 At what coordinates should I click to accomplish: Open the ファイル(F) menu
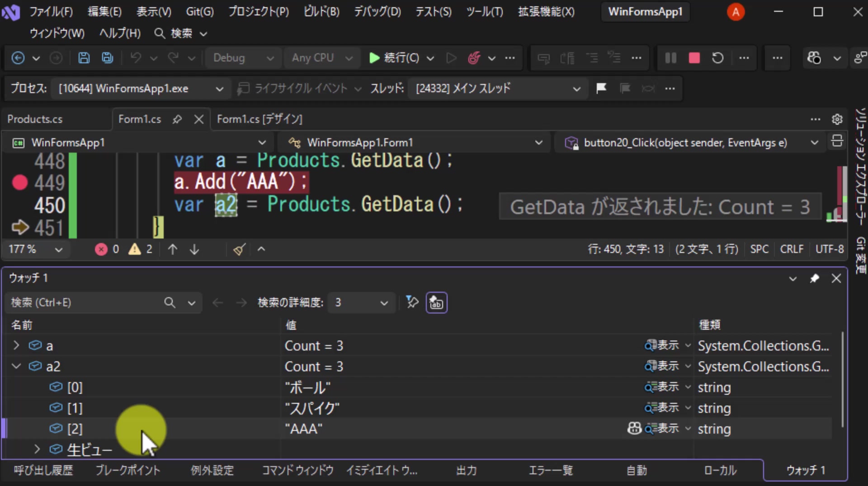tap(51, 12)
